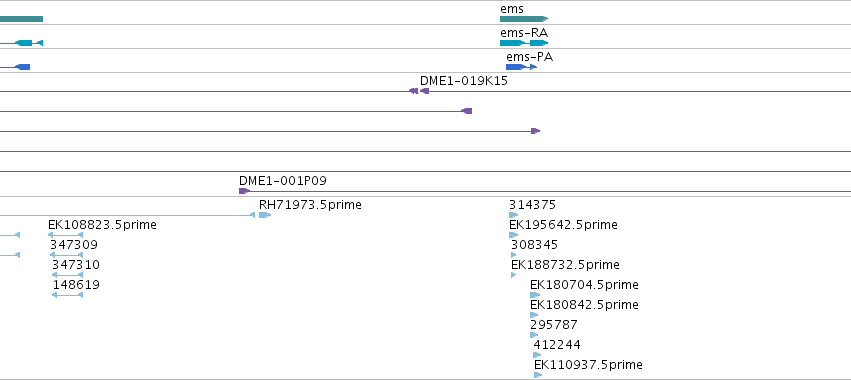Screen dimensions: 851x380
Task: Click the EK108823.5prime label
Action: pos(102,225)
